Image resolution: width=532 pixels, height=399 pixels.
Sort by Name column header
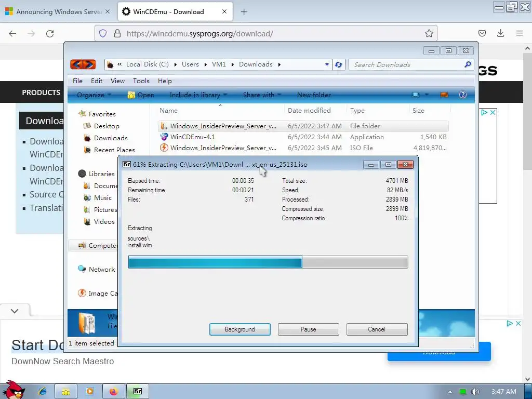[x=169, y=110]
